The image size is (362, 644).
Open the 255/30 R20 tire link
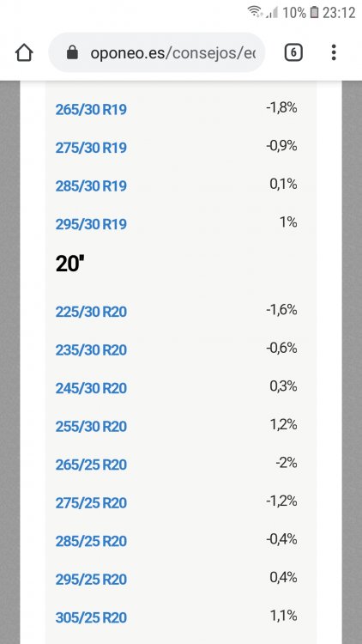click(x=91, y=426)
